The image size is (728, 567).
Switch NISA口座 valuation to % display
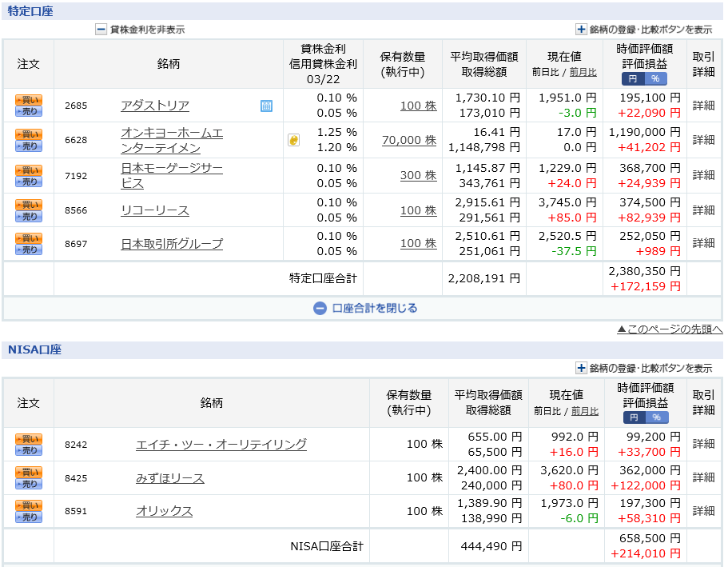pos(657,417)
